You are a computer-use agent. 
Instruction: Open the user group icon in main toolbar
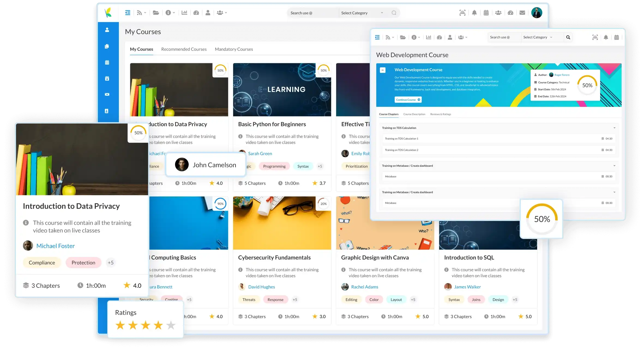pyautogui.click(x=220, y=13)
